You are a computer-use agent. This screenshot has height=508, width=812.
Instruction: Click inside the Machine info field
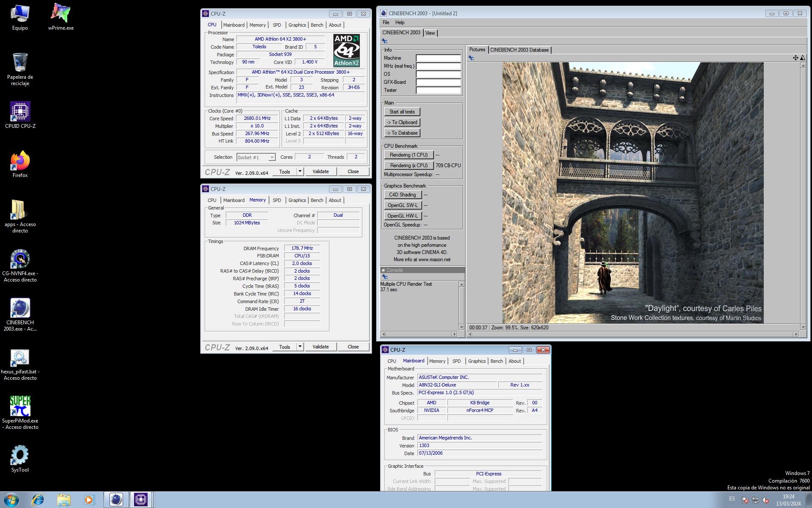coord(438,58)
